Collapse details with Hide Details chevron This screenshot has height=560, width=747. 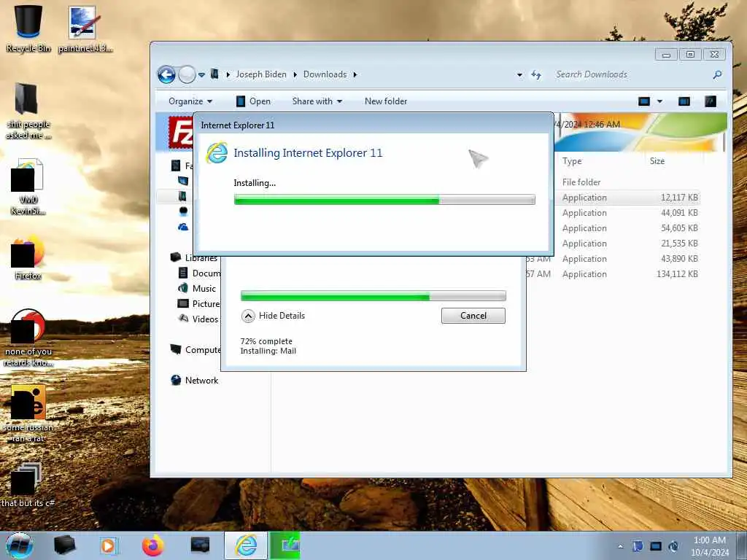248,316
